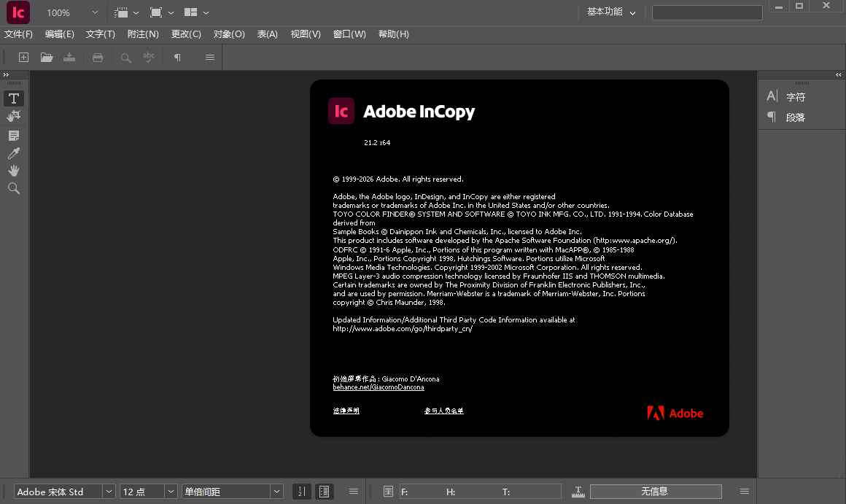Select the Zoom tool in toolbox
This screenshot has height=504, width=846.
pyautogui.click(x=13, y=188)
